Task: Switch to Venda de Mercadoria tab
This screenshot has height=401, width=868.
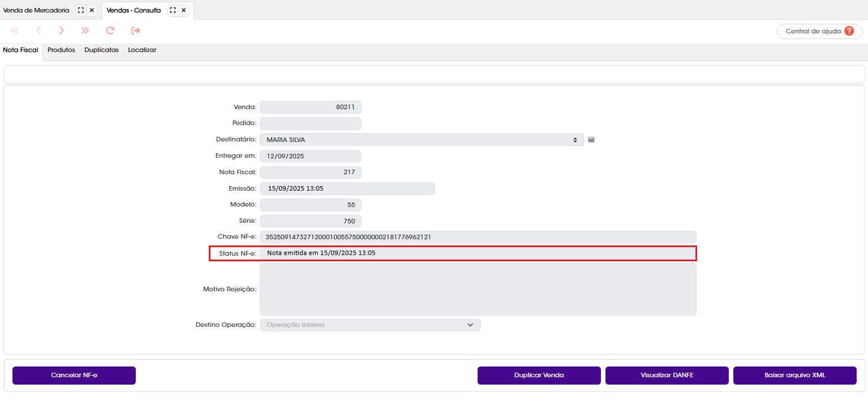Action: click(36, 10)
